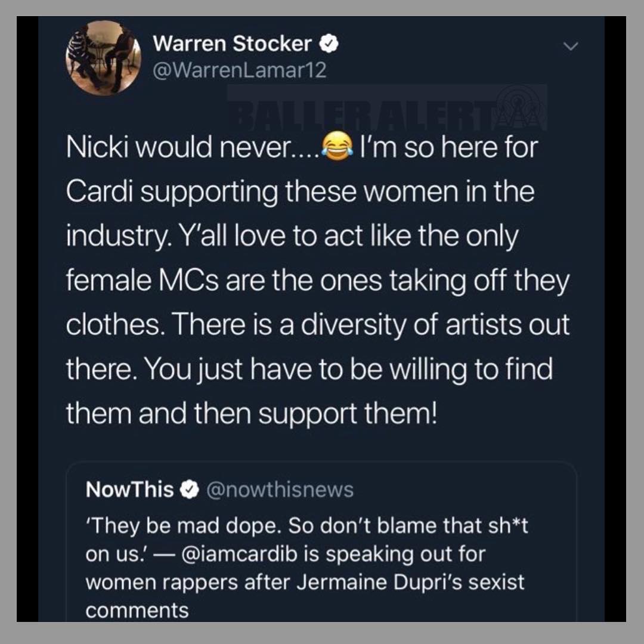The width and height of the screenshot is (644, 644).
Task: Expand the tweet options chevron
Action: click(x=571, y=46)
